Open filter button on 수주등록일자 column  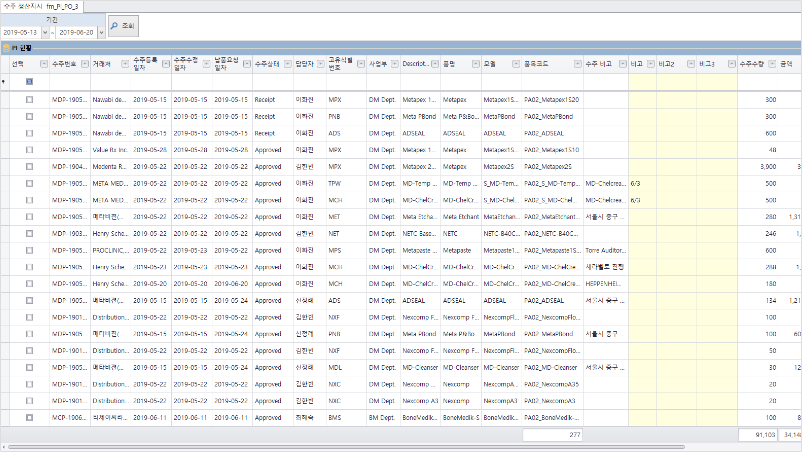coord(166,64)
